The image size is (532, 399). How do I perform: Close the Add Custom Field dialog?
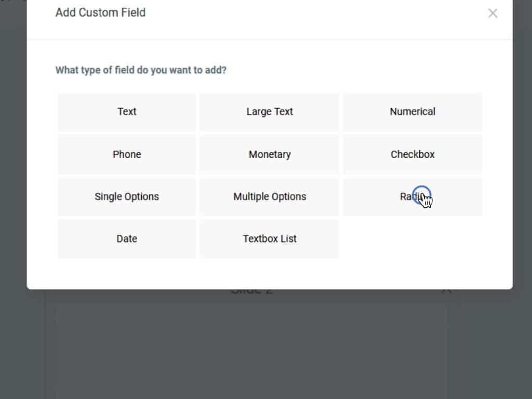493,14
